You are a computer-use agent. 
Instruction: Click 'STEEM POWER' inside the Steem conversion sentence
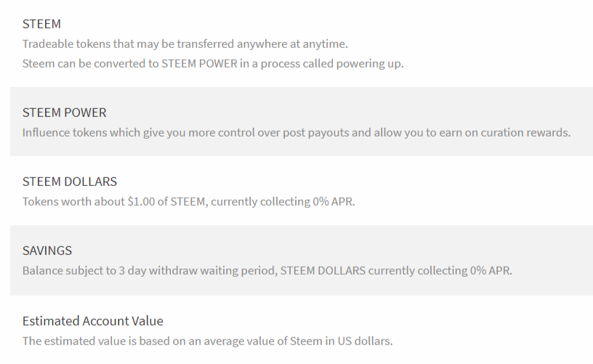[x=201, y=63]
